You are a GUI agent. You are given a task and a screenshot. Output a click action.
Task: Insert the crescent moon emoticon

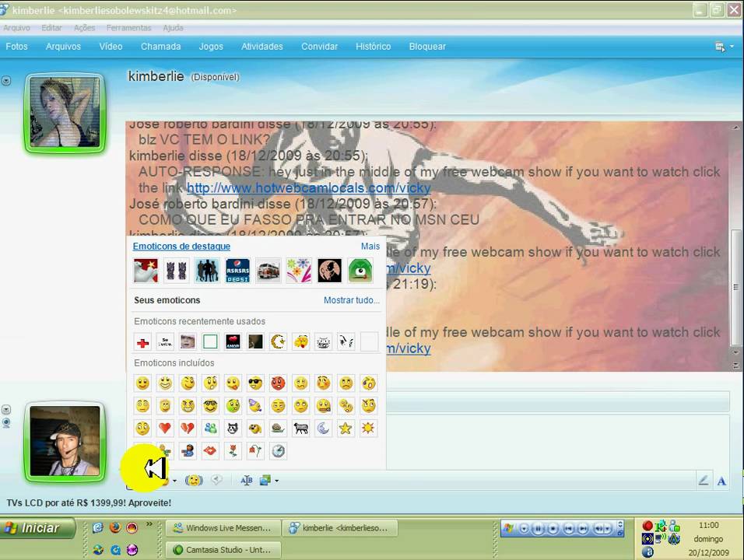click(x=323, y=429)
